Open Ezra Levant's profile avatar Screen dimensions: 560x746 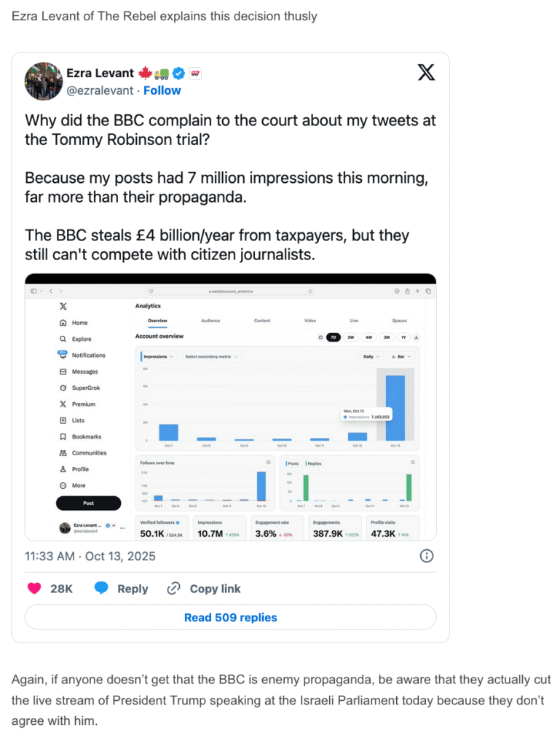(43, 81)
